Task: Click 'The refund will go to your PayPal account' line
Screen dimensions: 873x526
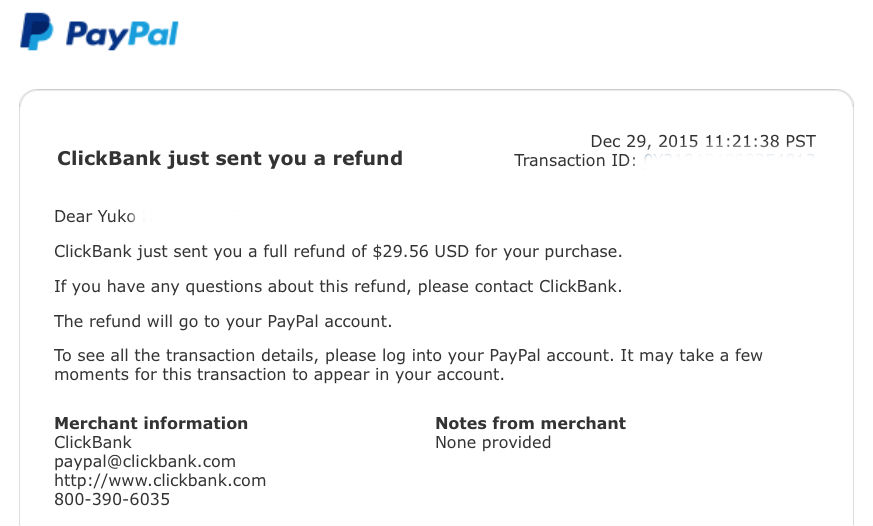Action: pyautogui.click(x=223, y=322)
